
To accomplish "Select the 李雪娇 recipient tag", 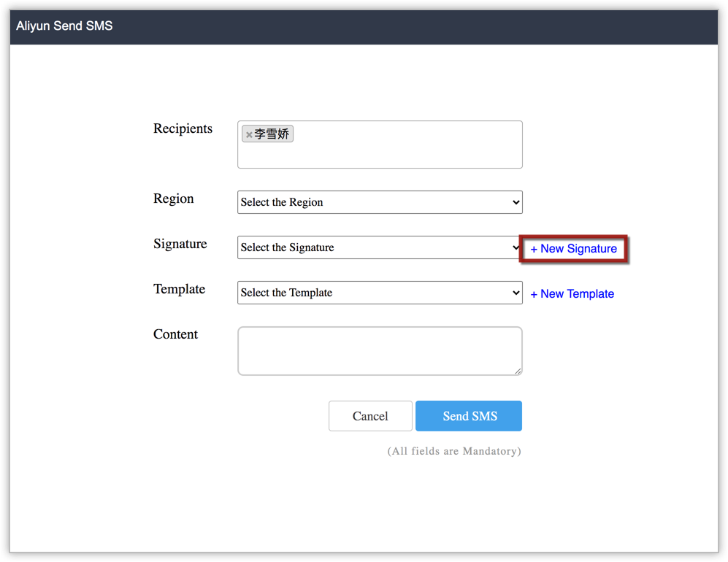I will (x=267, y=134).
